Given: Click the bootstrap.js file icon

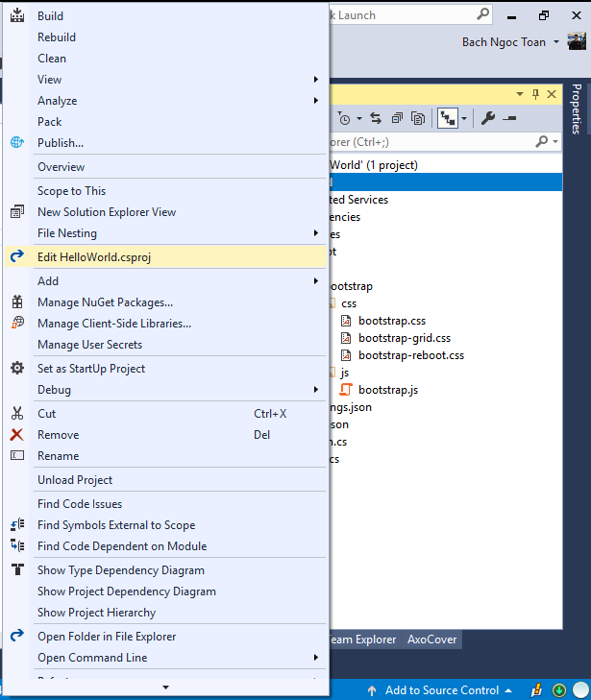Looking at the screenshot, I should (346, 390).
